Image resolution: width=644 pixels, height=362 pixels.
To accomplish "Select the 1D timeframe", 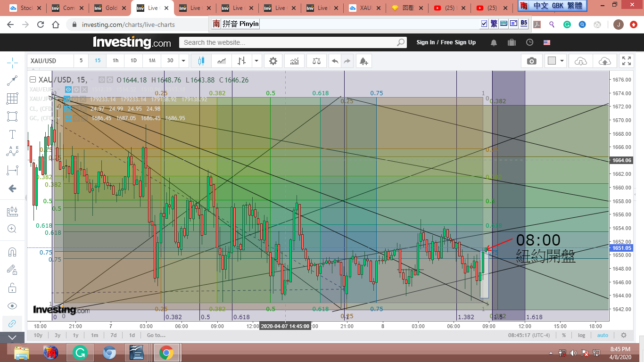I will [133, 61].
